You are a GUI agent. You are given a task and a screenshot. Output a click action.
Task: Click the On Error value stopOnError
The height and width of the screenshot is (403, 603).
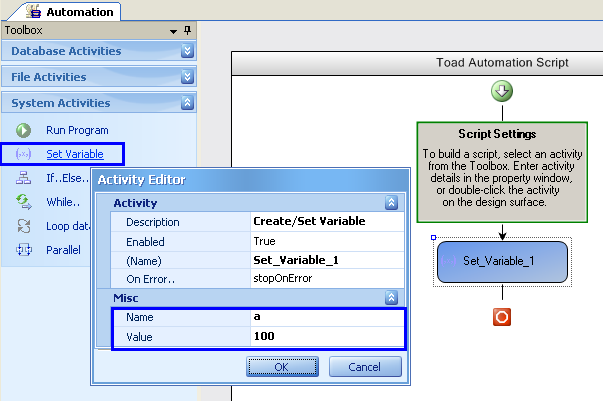tap(327, 278)
